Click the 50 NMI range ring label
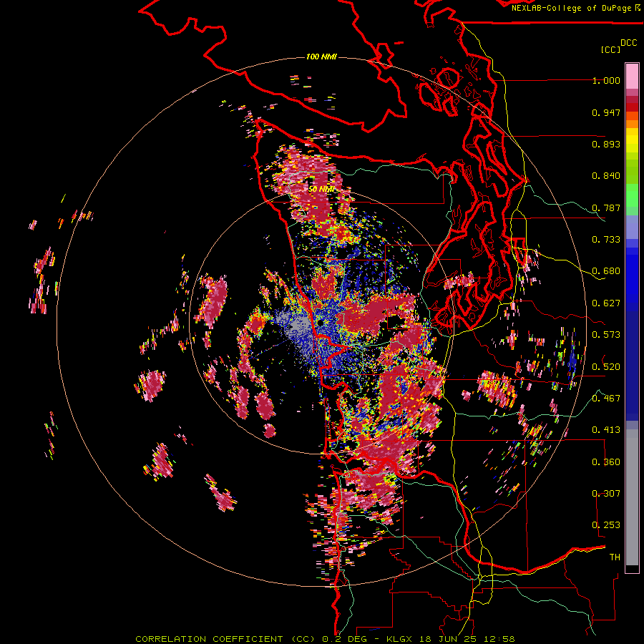Viewport: 644px width, 644px height. click(x=321, y=190)
